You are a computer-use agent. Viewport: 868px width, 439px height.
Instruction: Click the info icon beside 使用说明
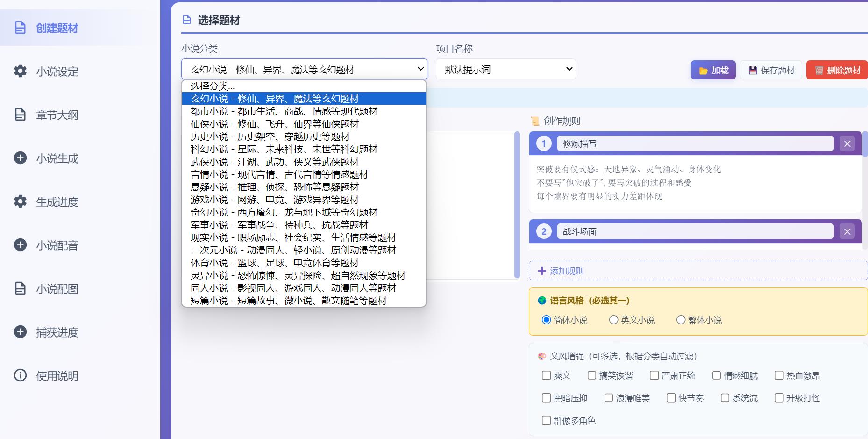(20, 375)
